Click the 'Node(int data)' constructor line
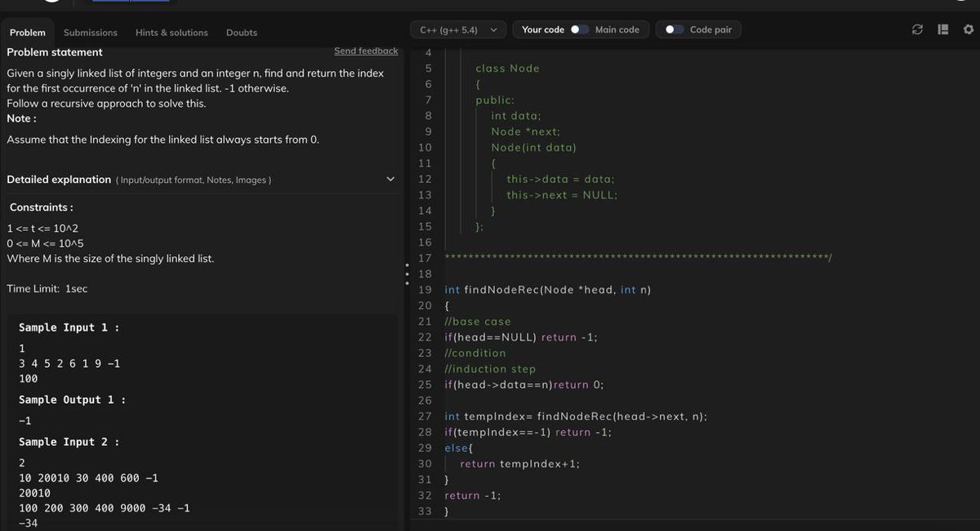This screenshot has width=980, height=531. pyautogui.click(x=533, y=148)
